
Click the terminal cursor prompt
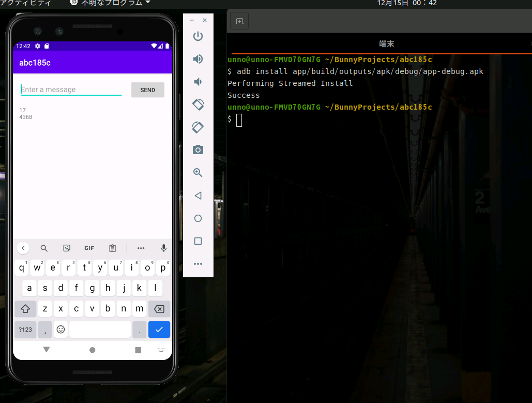239,120
